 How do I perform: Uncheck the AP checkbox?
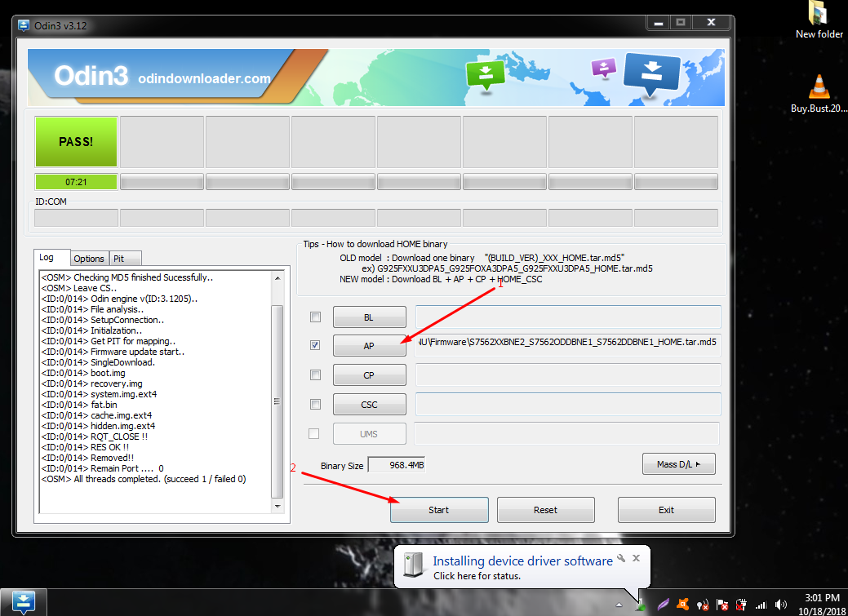pyautogui.click(x=315, y=345)
